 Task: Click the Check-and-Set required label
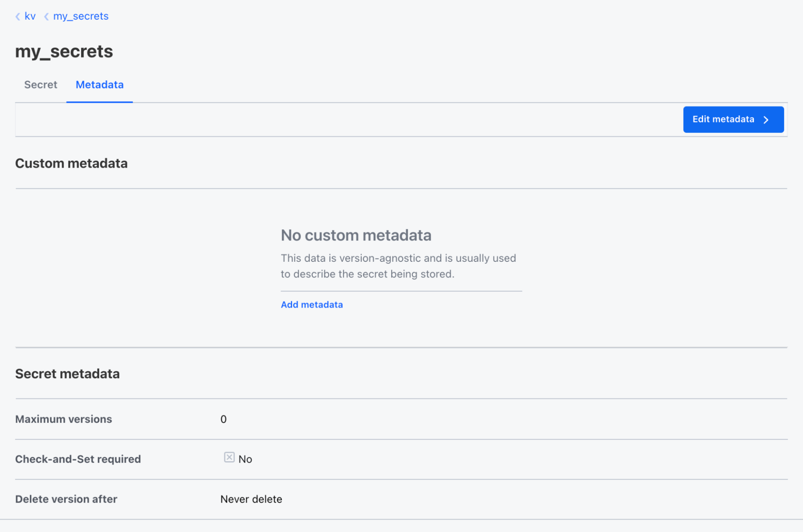[78, 459]
